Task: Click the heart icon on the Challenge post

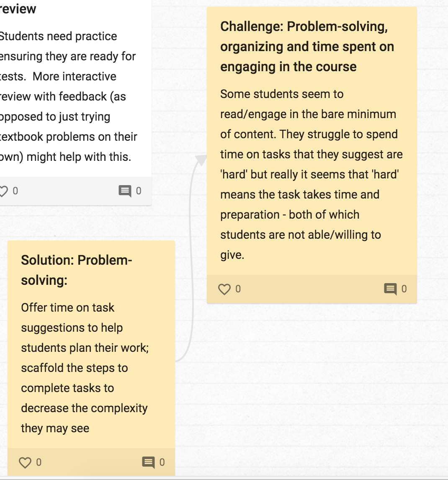Action: tap(224, 288)
